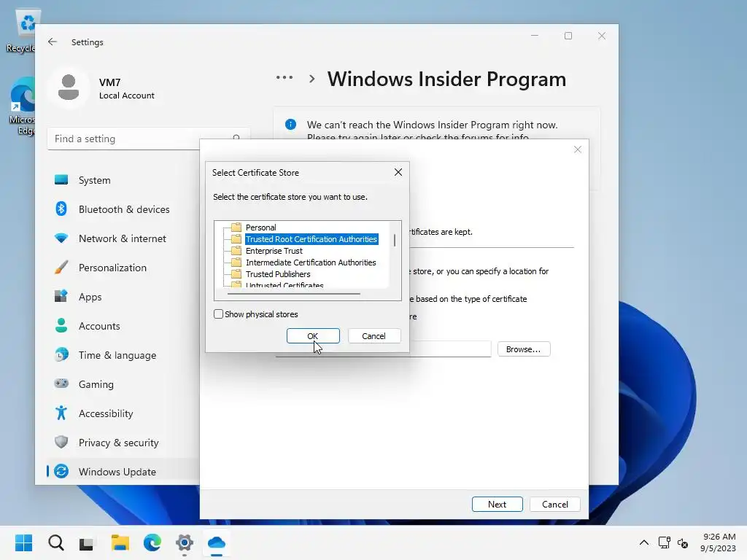Image resolution: width=747 pixels, height=560 pixels.
Task: Select Enterprise Trust store
Action: (x=274, y=251)
